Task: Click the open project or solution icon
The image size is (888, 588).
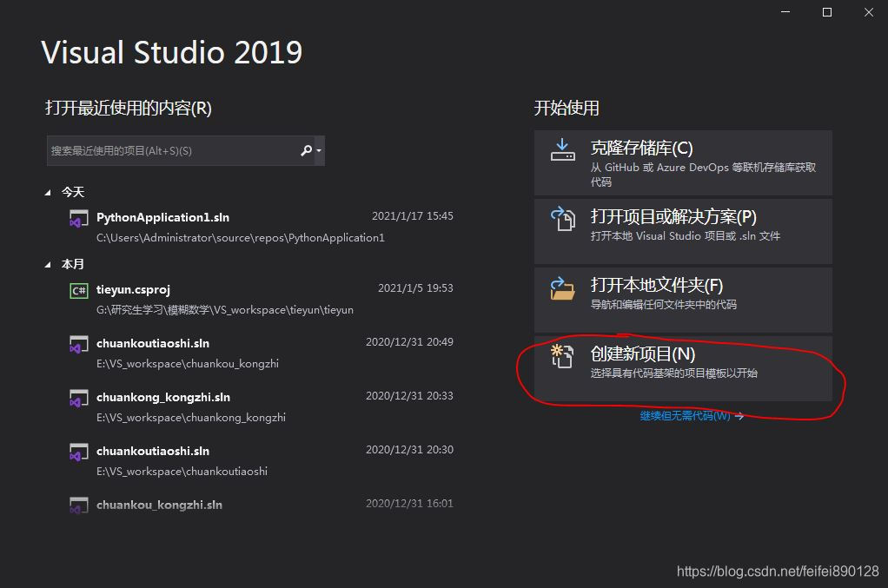Action: point(563,219)
